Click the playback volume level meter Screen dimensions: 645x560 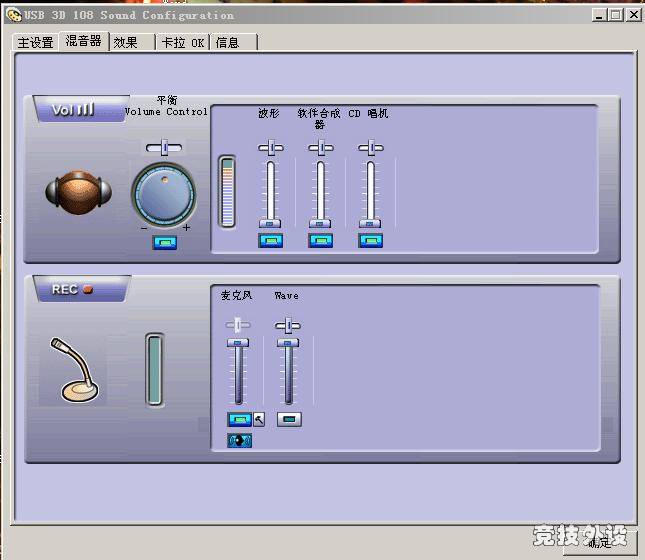[227, 191]
